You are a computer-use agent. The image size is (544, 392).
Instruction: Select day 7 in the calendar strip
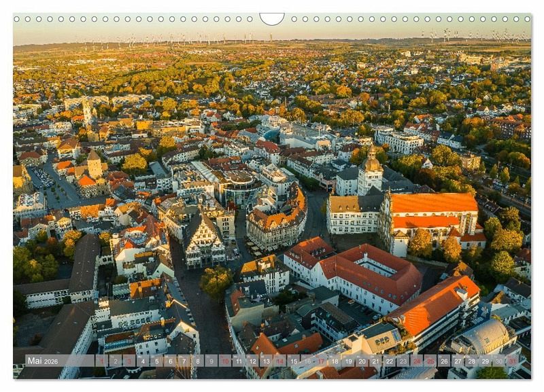(184, 361)
